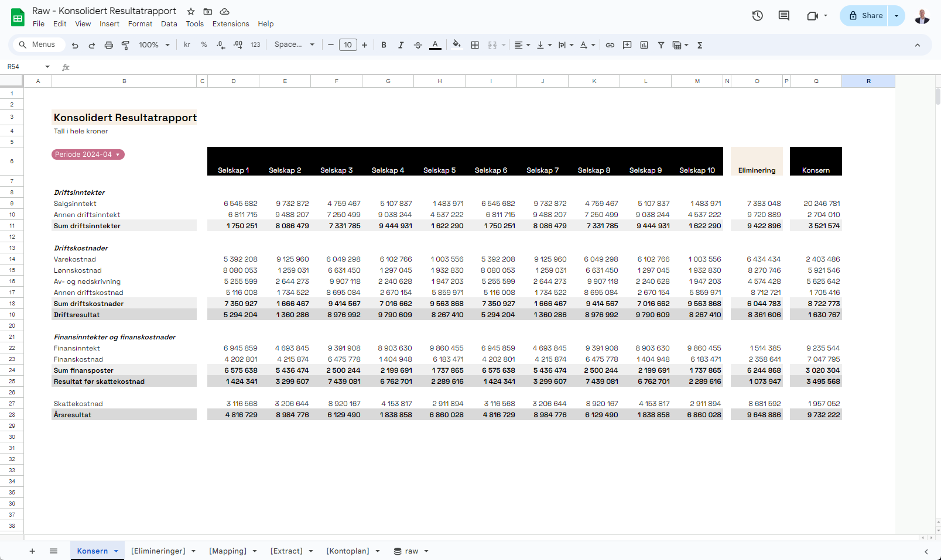Open the zoom level dropdown
This screenshot has height=560, width=941.
tap(154, 45)
